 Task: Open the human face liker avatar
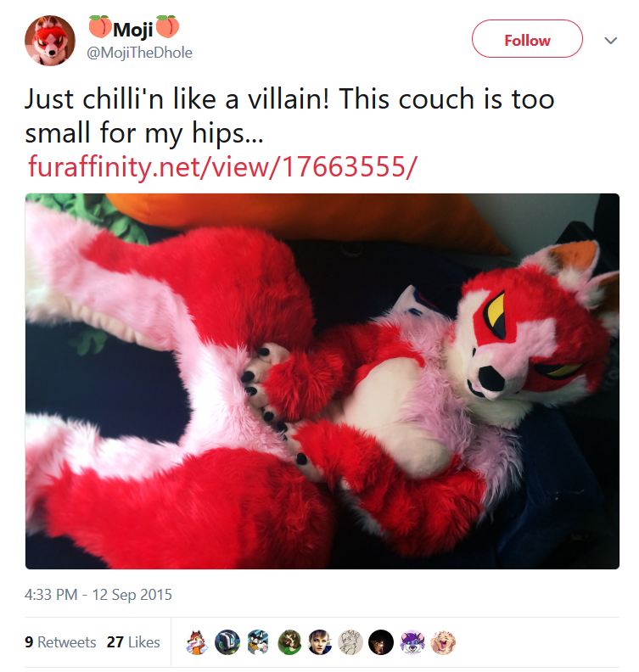point(320,642)
